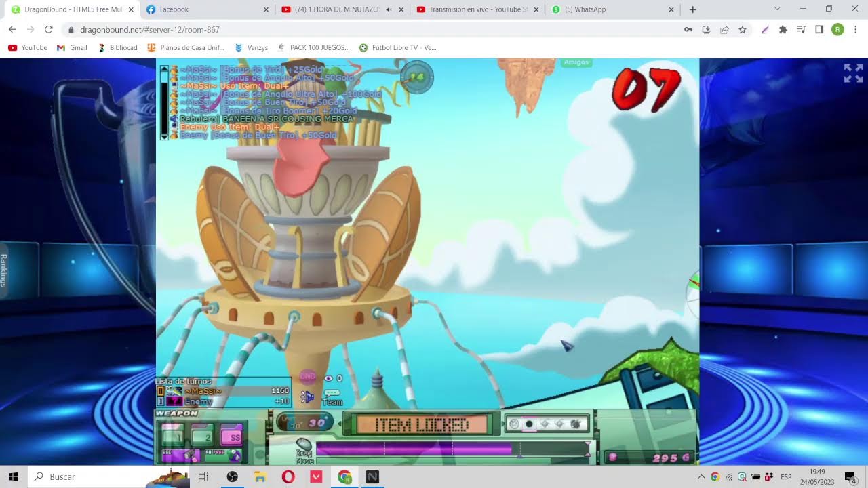Click the blue megaphone icon
The width and height of the screenshot is (868, 488).
point(307,396)
